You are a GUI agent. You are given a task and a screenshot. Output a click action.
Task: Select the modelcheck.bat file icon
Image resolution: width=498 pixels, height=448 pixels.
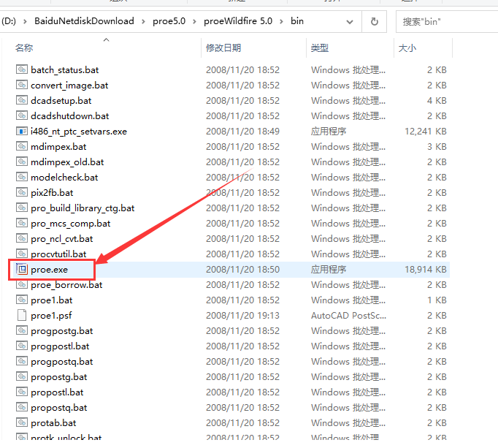click(x=22, y=178)
